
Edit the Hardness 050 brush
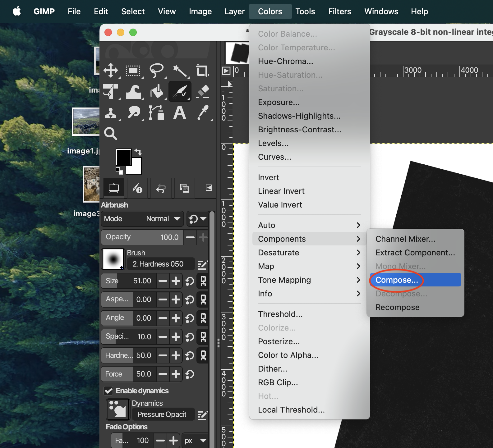click(203, 264)
